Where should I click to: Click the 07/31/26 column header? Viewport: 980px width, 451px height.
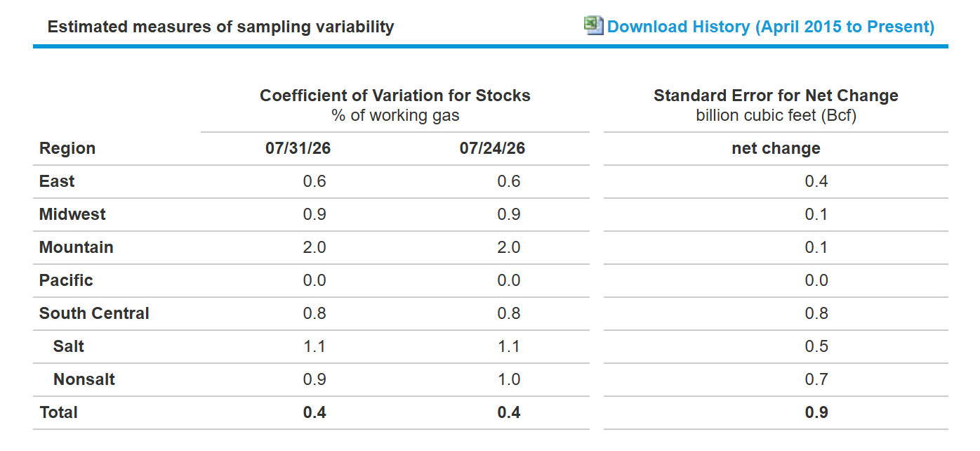pyautogui.click(x=298, y=148)
